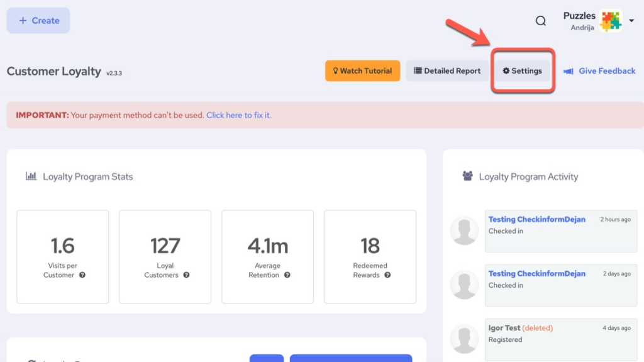Click the Igor Test deleted customer entry
The image size is (644, 362).
503,328
